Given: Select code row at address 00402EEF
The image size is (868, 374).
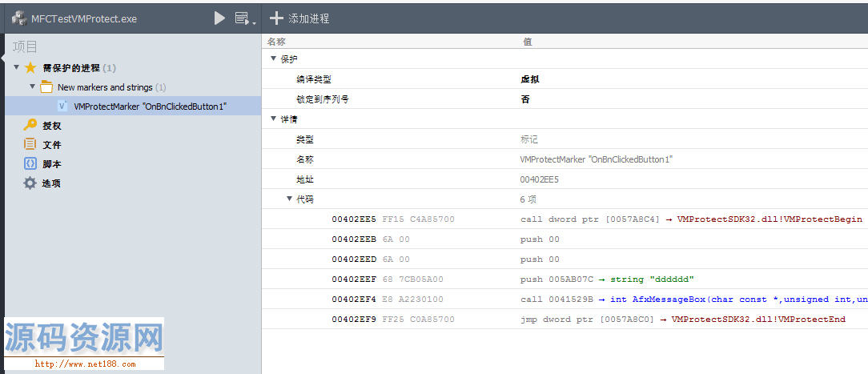Looking at the screenshot, I should (565, 279).
